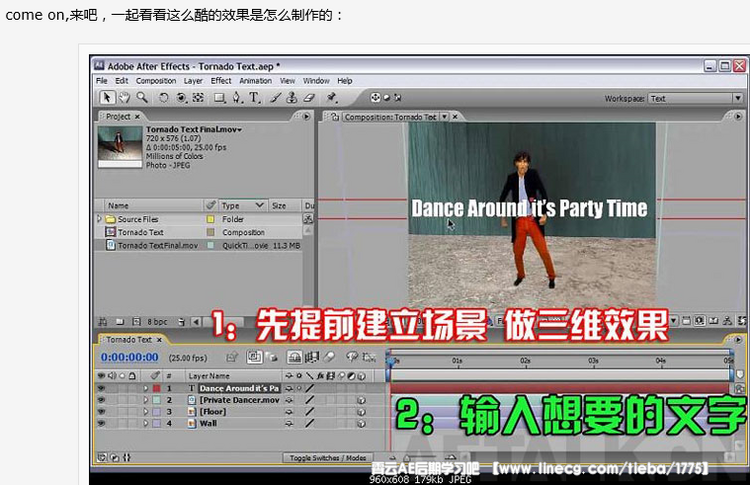
Task: Toggle 3D switch on Floor layer
Action: [x=361, y=412]
